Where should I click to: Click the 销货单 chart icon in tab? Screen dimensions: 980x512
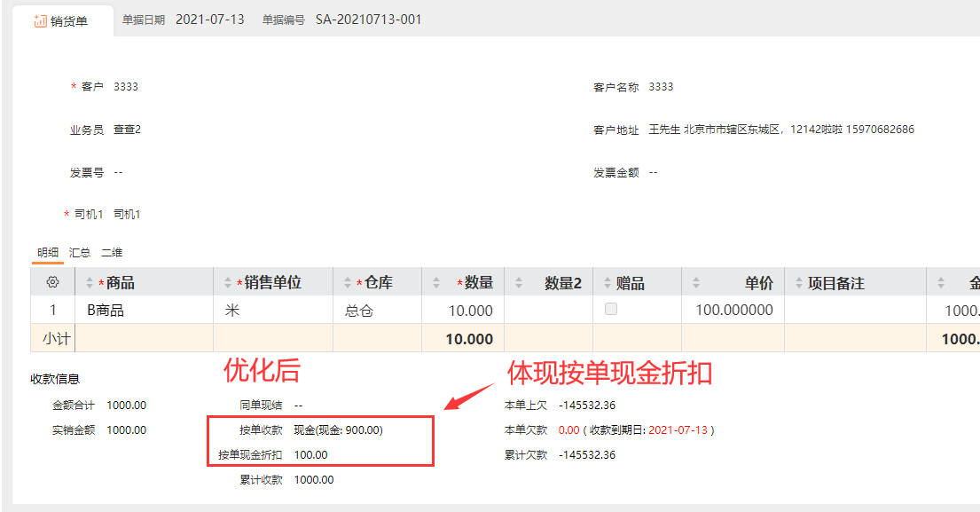click(40, 21)
